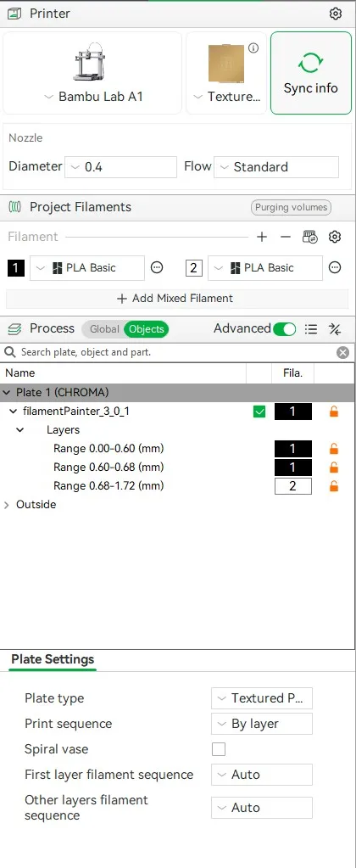The image size is (356, 868).
Task: Open Other layers filament sequence dropdown
Action: (x=261, y=808)
